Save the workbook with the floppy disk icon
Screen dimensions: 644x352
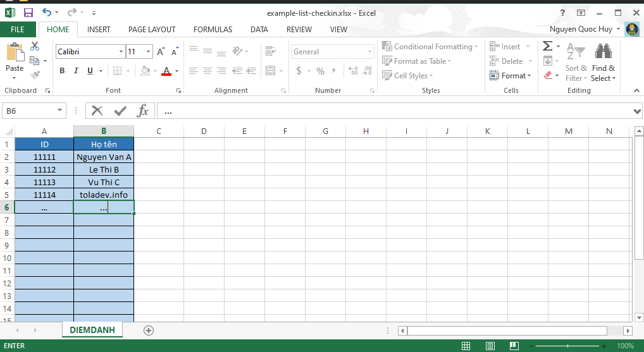pos(28,13)
